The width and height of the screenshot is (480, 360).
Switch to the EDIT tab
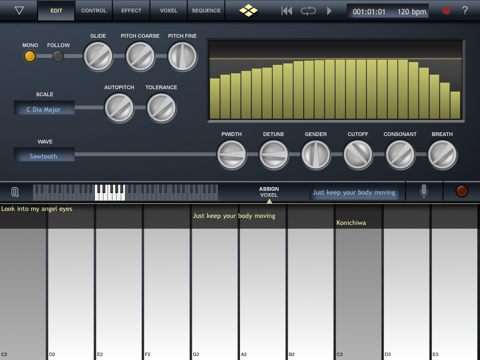coord(56,11)
